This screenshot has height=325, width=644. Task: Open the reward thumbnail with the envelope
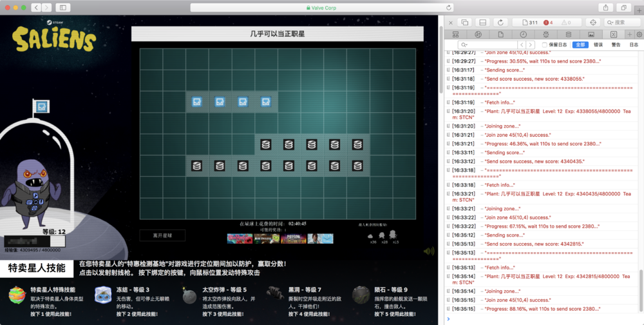(x=320, y=239)
